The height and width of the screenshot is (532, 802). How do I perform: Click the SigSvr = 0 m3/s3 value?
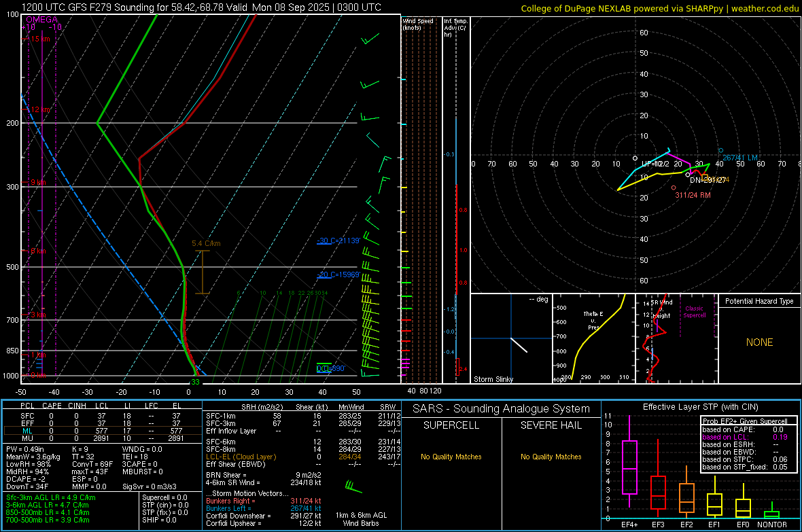click(x=150, y=486)
